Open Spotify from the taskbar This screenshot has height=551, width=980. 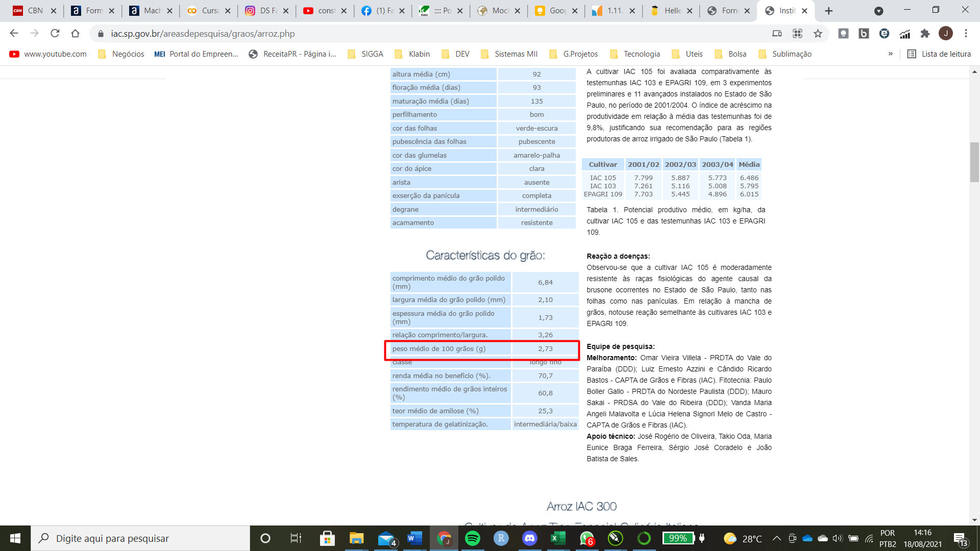point(472,538)
